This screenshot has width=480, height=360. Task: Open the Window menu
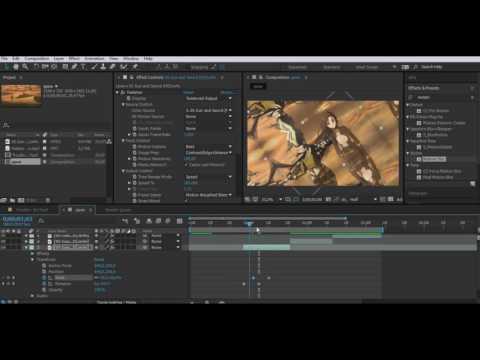click(x=131, y=59)
